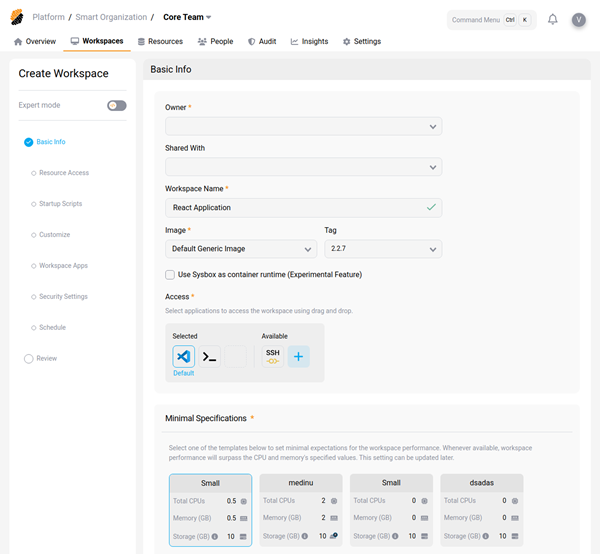Click storage info icon in Small template

215,536
